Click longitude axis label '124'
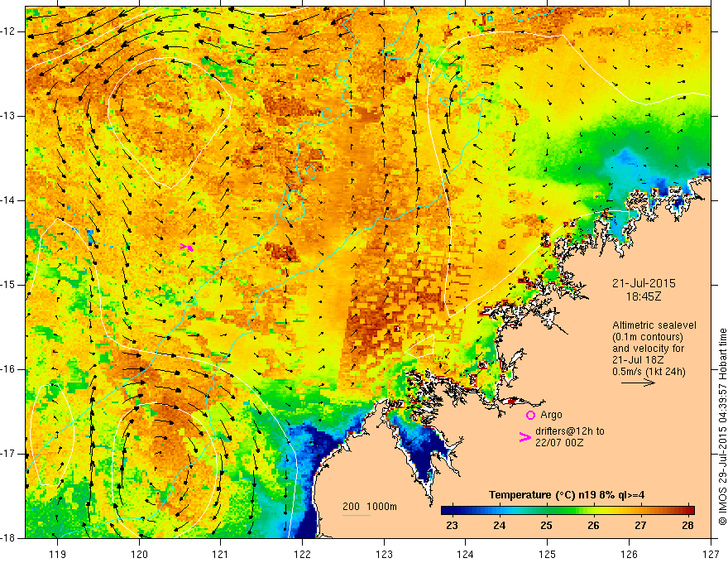The height and width of the screenshot is (563, 728). (466, 554)
